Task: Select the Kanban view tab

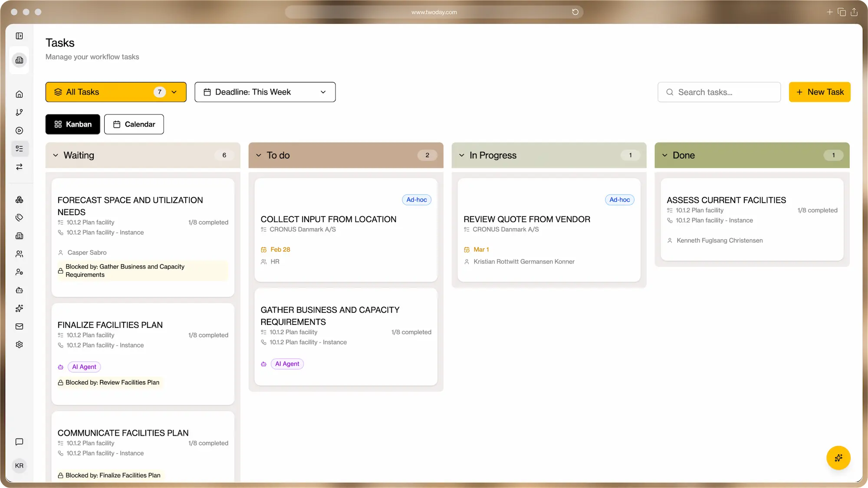Action: point(72,124)
